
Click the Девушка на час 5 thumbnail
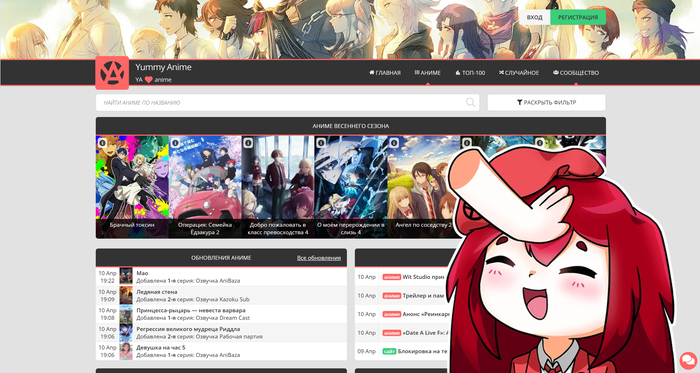(126, 351)
